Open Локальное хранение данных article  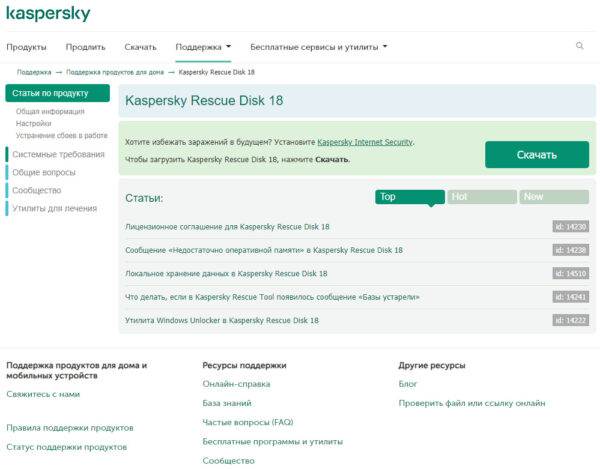tap(226, 274)
